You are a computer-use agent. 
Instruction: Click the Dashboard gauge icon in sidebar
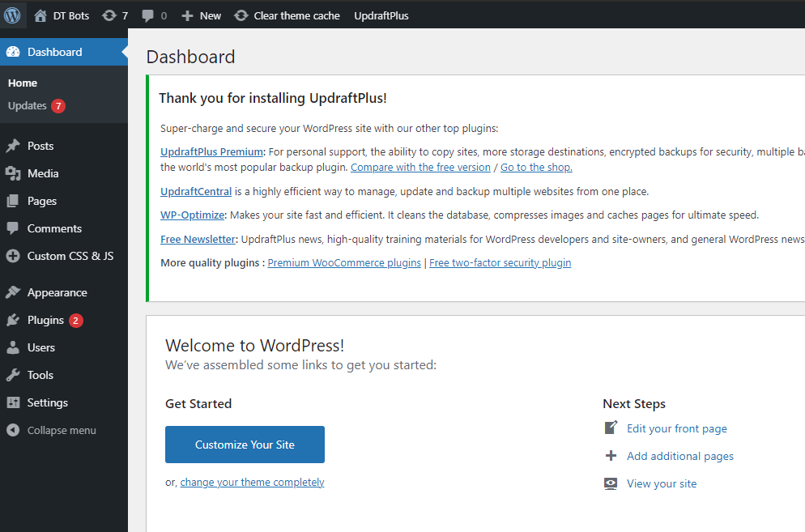tap(13, 52)
